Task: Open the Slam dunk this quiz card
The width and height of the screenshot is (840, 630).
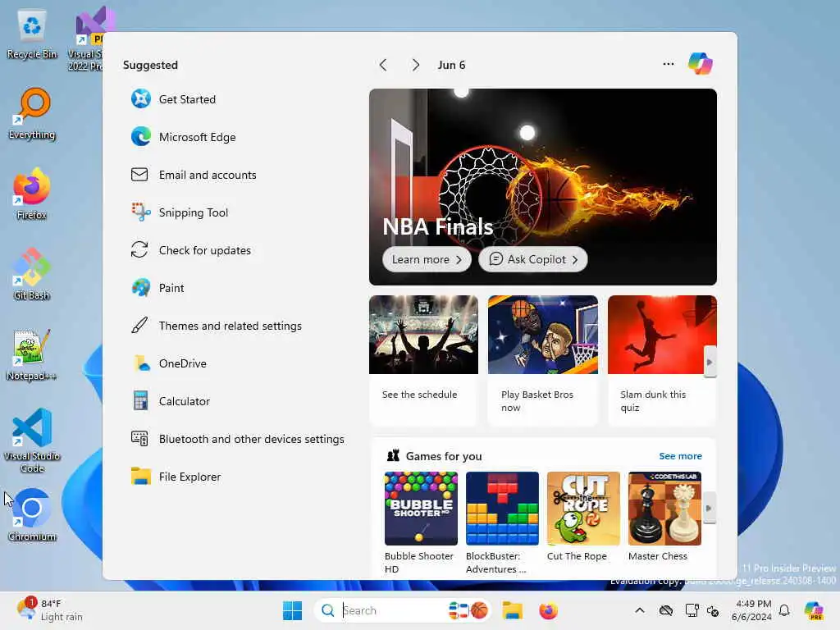Action: (x=662, y=360)
